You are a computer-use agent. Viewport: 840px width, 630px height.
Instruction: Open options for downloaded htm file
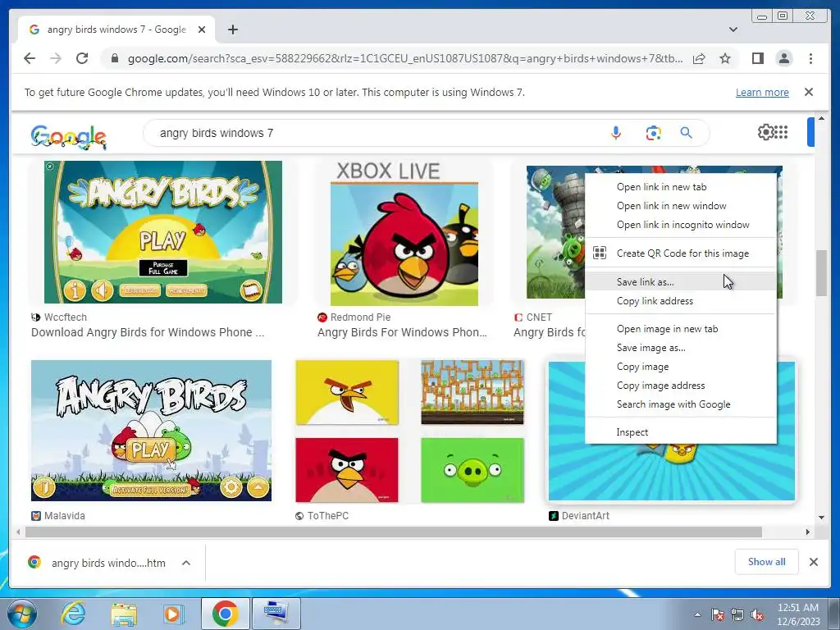click(186, 563)
